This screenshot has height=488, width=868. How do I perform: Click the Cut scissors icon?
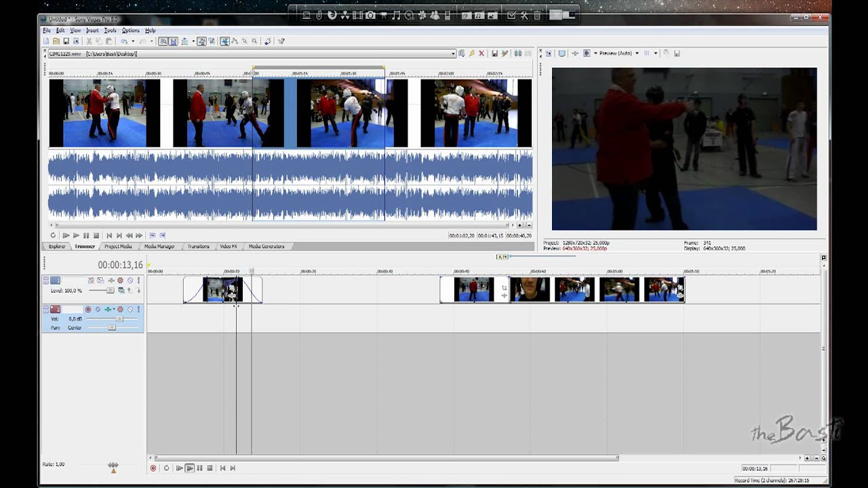point(89,41)
